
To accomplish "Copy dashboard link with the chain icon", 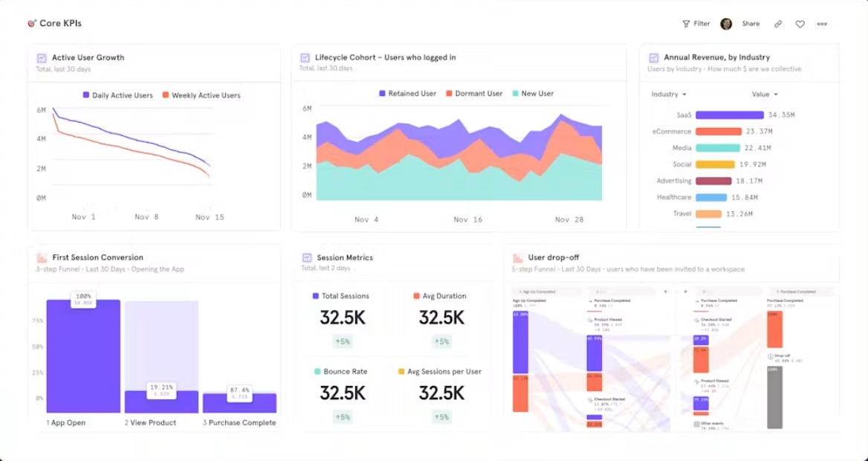I will (778, 24).
